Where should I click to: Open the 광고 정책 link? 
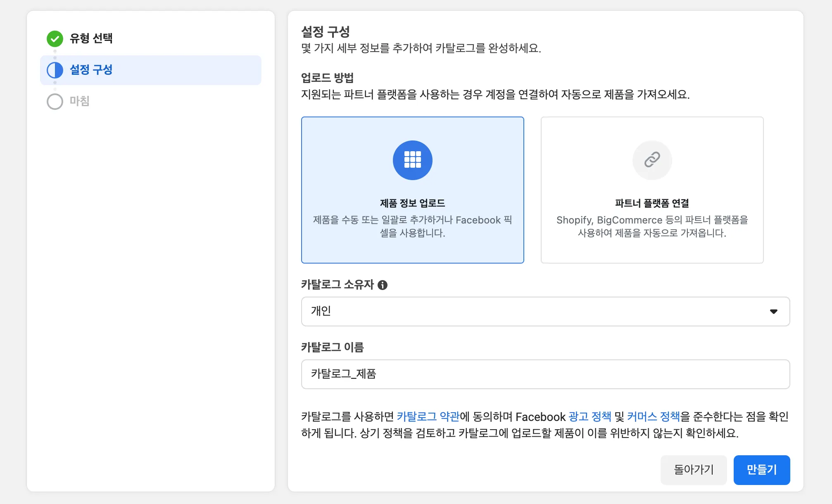click(590, 416)
